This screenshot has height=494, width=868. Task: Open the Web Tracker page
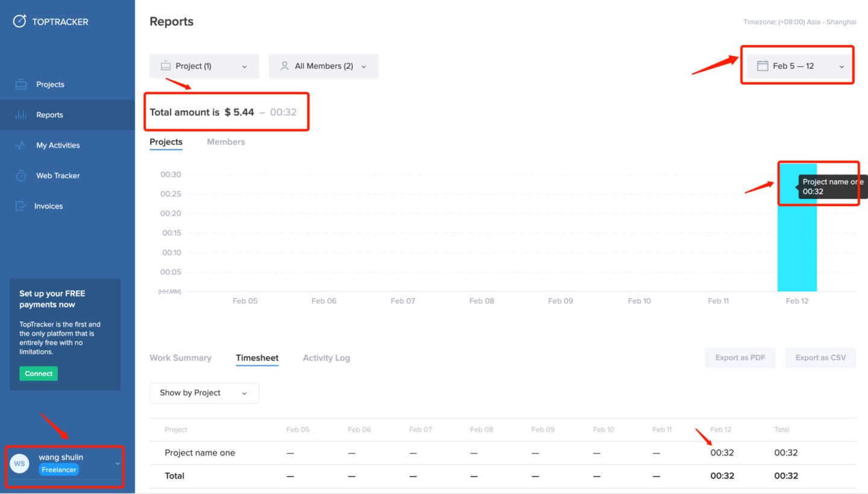point(68,176)
